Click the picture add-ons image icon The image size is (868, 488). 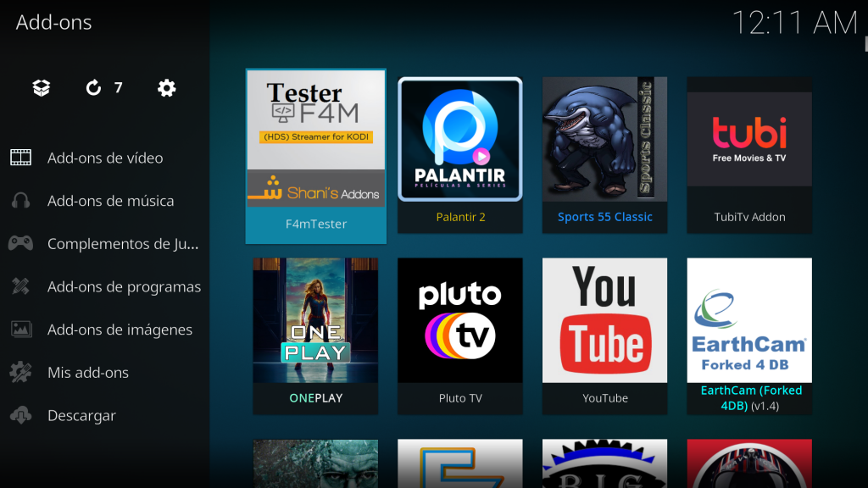point(20,330)
